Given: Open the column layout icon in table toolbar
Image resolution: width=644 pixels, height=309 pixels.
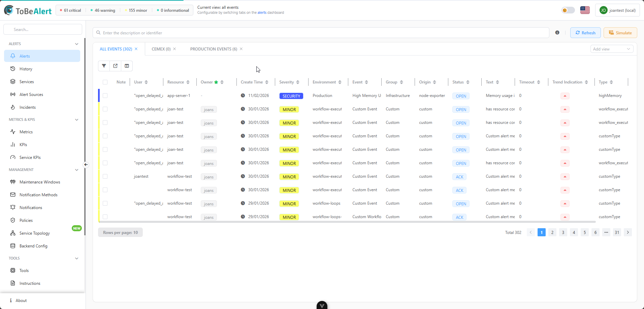Looking at the screenshot, I should tap(127, 66).
